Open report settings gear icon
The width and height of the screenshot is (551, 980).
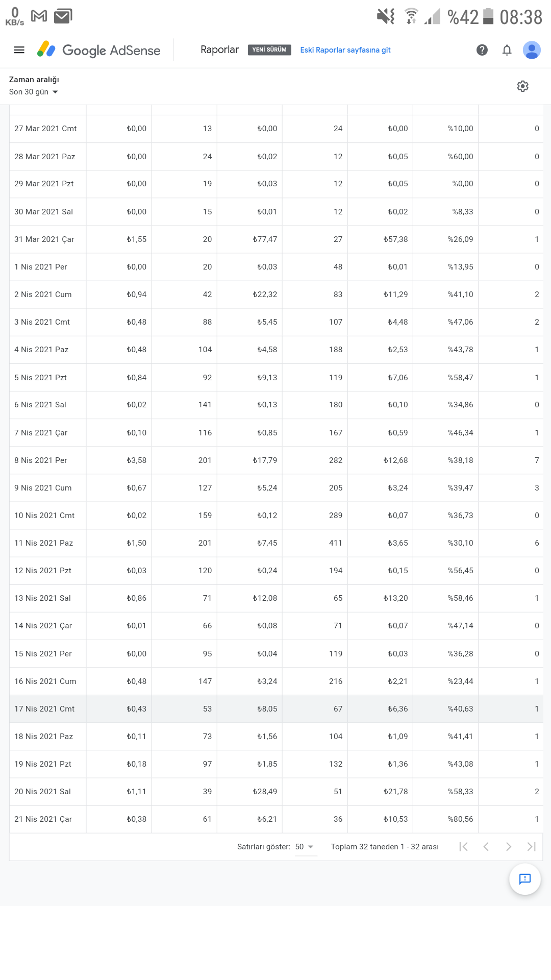coord(523,86)
